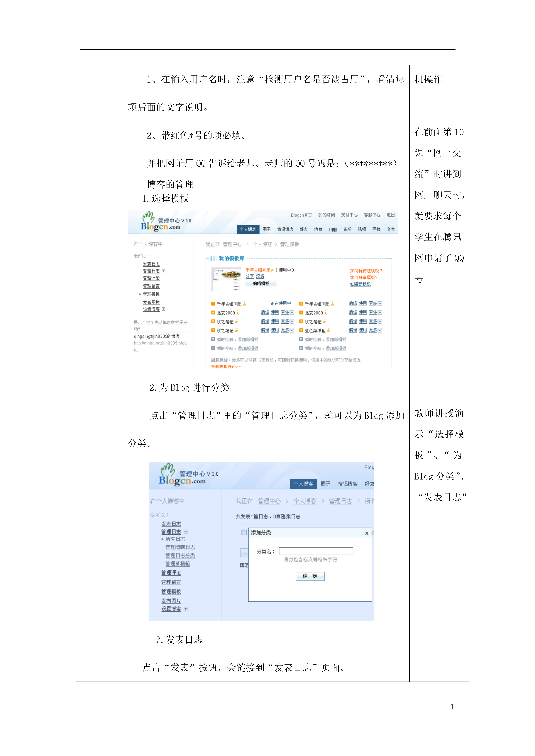
Task: Open the qingqingzijin0305.blog URL link
Action: click(160, 346)
